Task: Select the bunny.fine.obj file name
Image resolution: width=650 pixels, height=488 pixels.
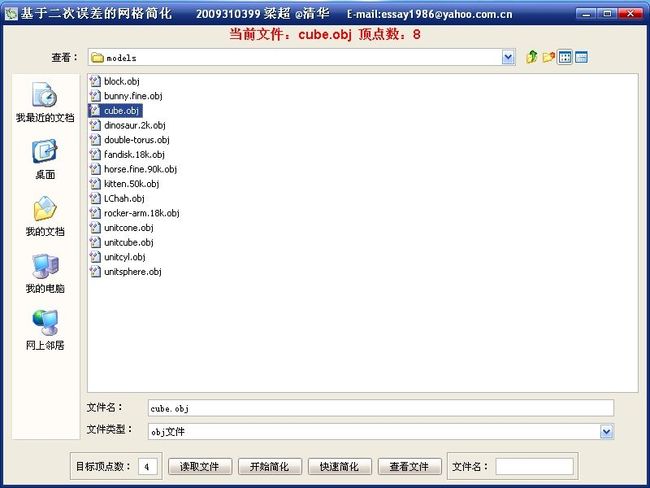Action: point(133,96)
